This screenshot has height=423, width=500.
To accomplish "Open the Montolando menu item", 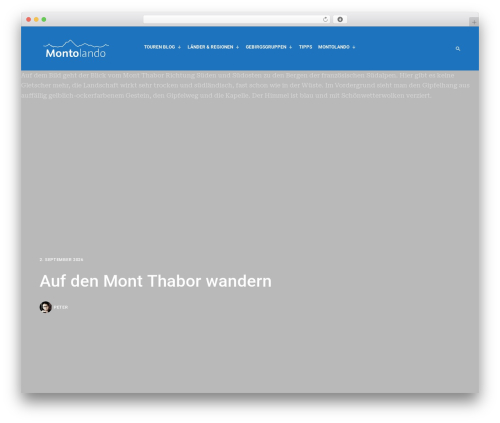I will click(334, 47).
